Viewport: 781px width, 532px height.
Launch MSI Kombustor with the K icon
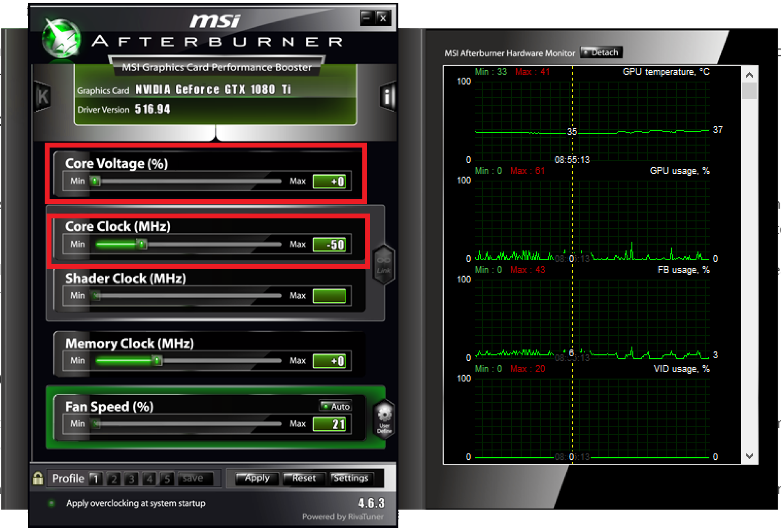42,96
